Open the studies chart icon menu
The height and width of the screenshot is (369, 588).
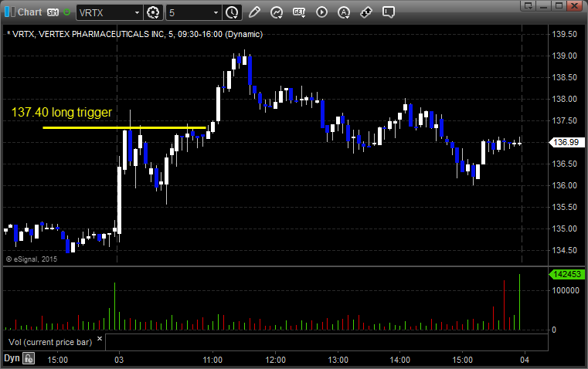click(277, 12)
